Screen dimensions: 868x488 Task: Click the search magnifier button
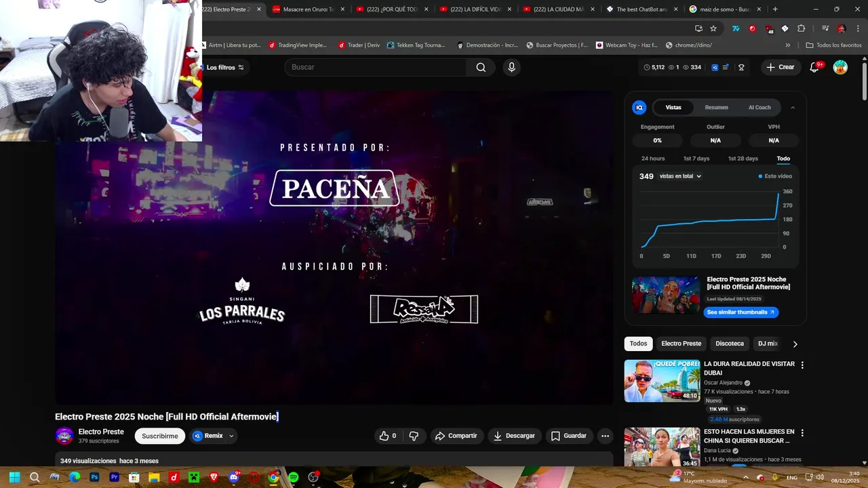[x=481, y=67]
